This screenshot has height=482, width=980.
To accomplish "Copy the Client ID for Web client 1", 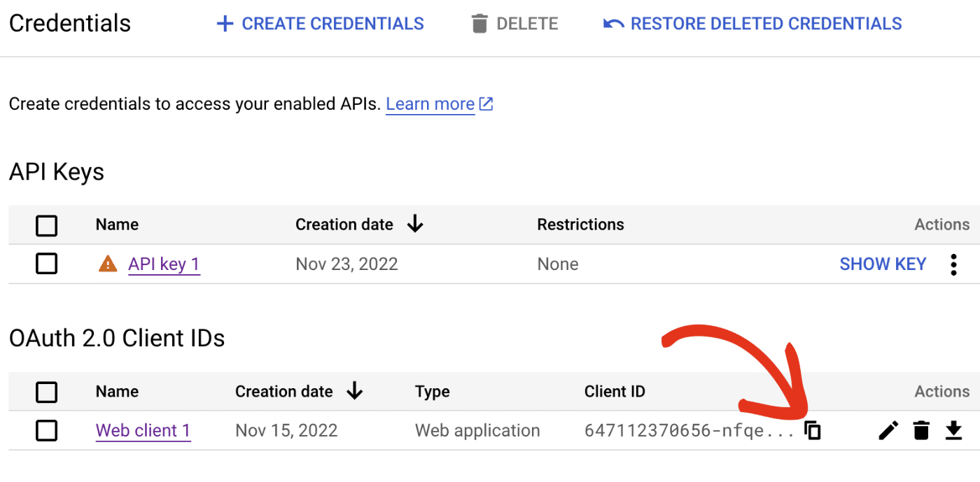I will tap(813, 431).
